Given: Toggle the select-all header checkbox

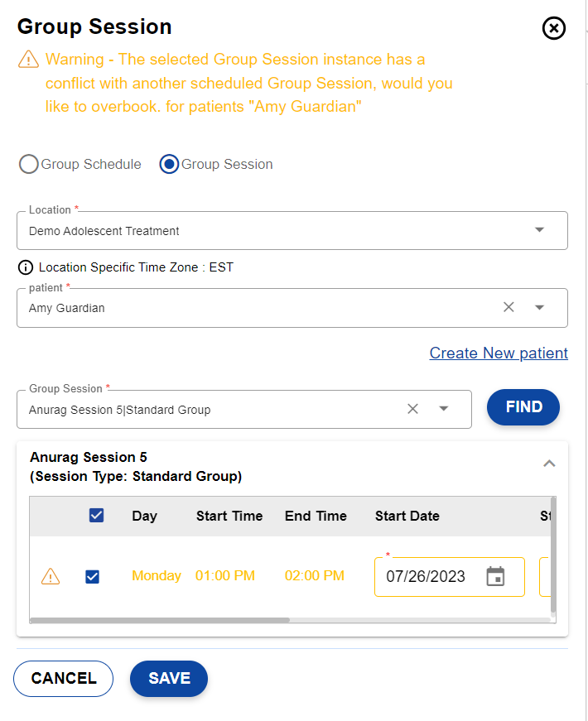Looking at the screenshot, I should pyautogui.click(x=96, y=516).
